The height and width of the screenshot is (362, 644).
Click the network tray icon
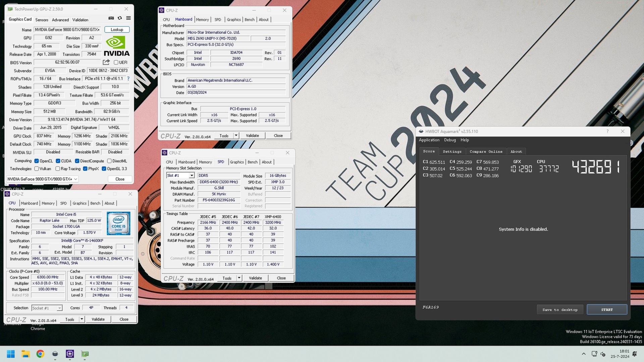594,354
